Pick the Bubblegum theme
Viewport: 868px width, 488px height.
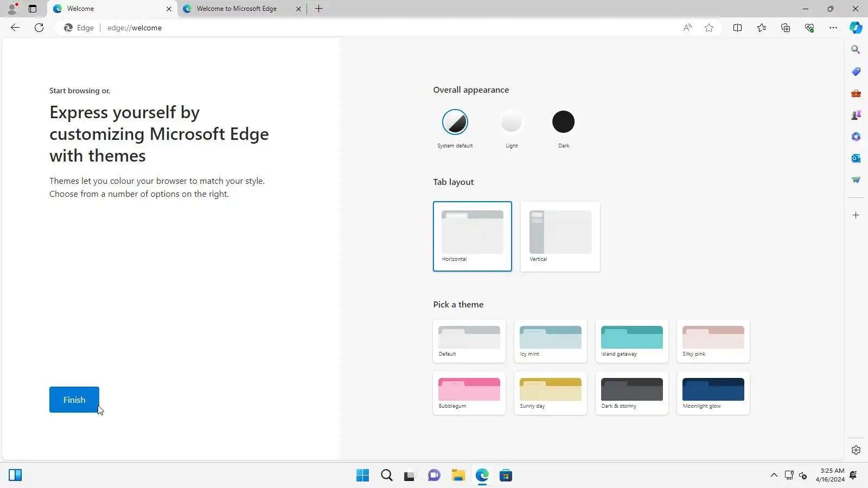click(469, 393)
